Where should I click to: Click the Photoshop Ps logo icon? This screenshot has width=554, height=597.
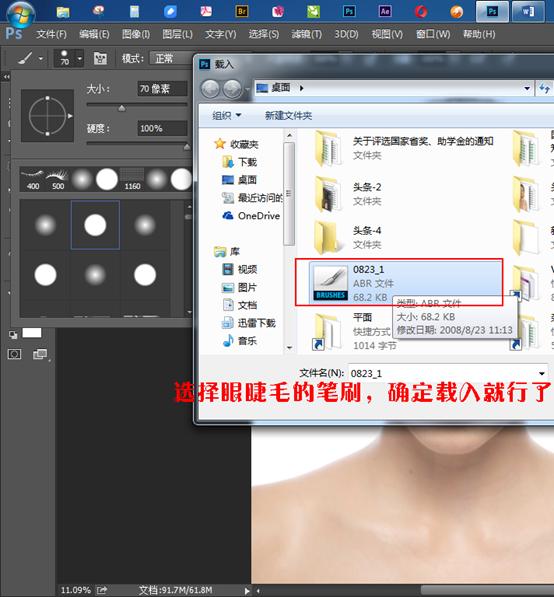tap(14, 34)
